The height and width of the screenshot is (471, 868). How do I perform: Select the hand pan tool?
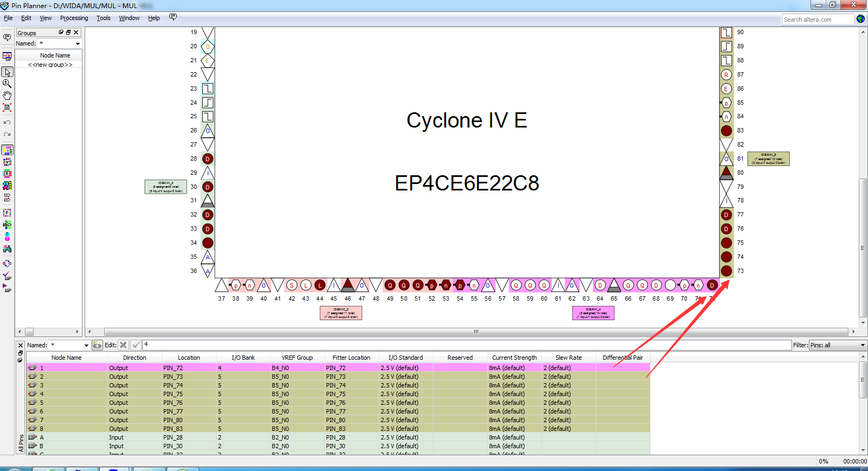(7, 96)
